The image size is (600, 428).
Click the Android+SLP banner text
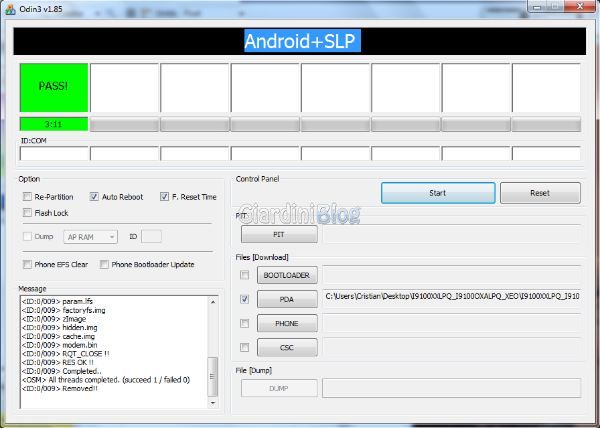[x=300, y=41]
